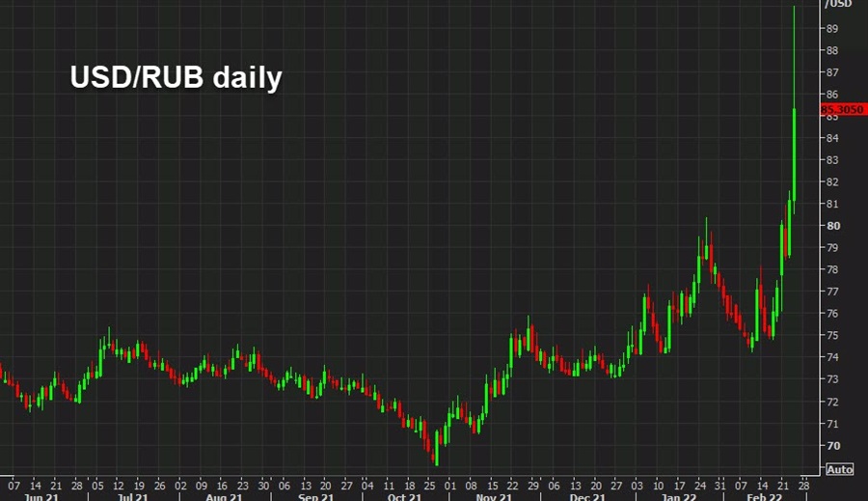Image resolution: width=868 pixels, height=501 pixels.
Task: Select the 73 price level label
Action: click(832, 379)
